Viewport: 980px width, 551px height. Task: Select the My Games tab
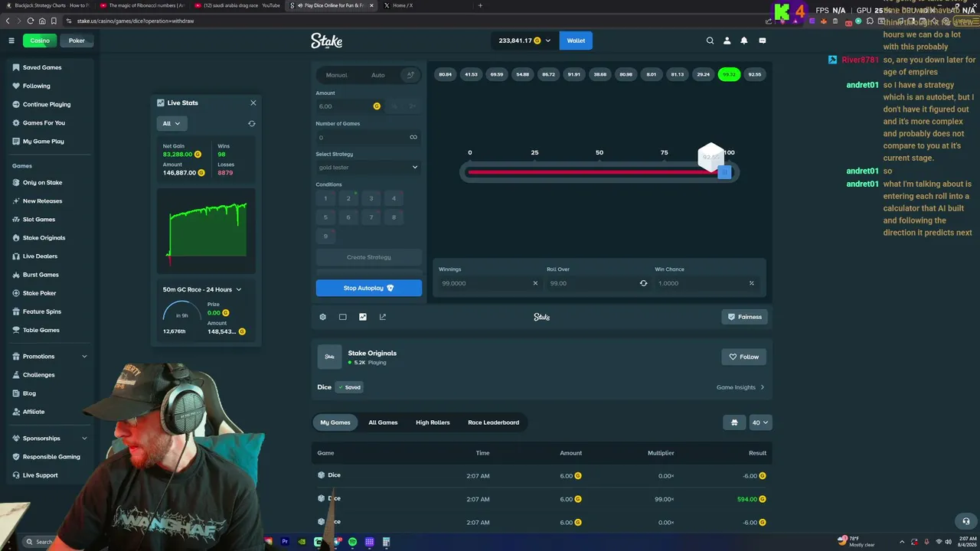[335, 422]
